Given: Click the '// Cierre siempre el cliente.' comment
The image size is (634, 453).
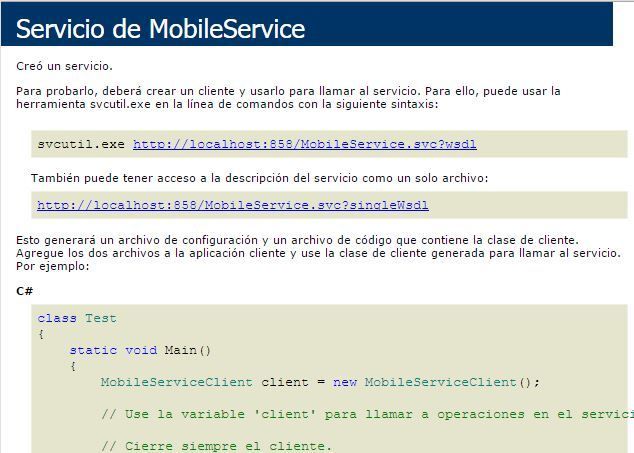Looking at the screenshot, I should pyautogui.click(x=216, y=446).
